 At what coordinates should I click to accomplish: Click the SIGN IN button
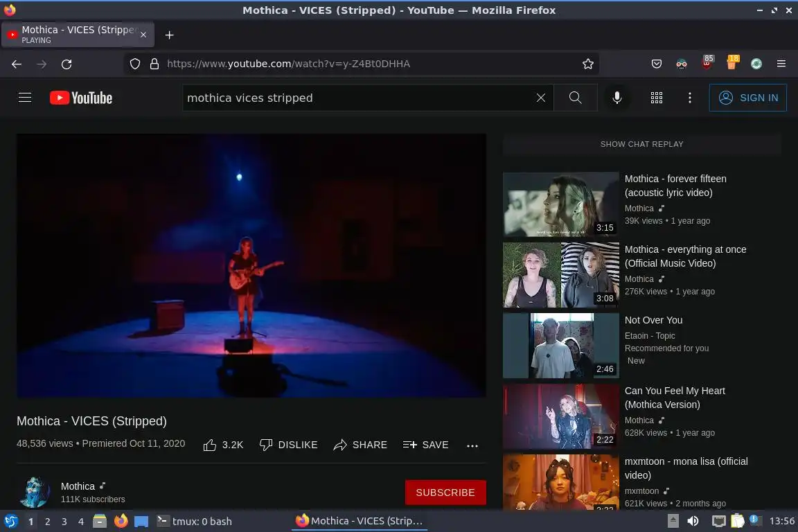pos(747,98)
